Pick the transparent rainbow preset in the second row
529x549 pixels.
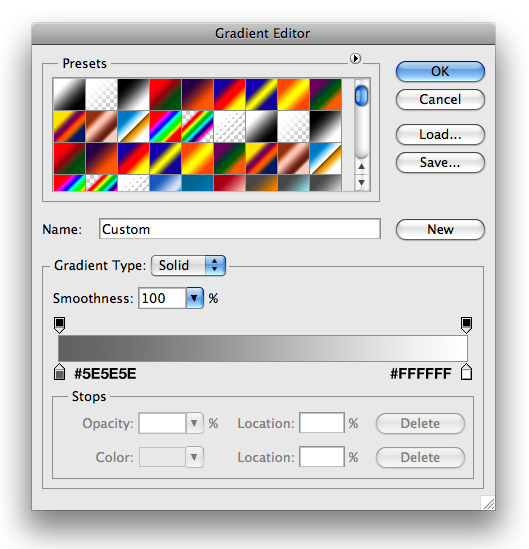[197, 126]
